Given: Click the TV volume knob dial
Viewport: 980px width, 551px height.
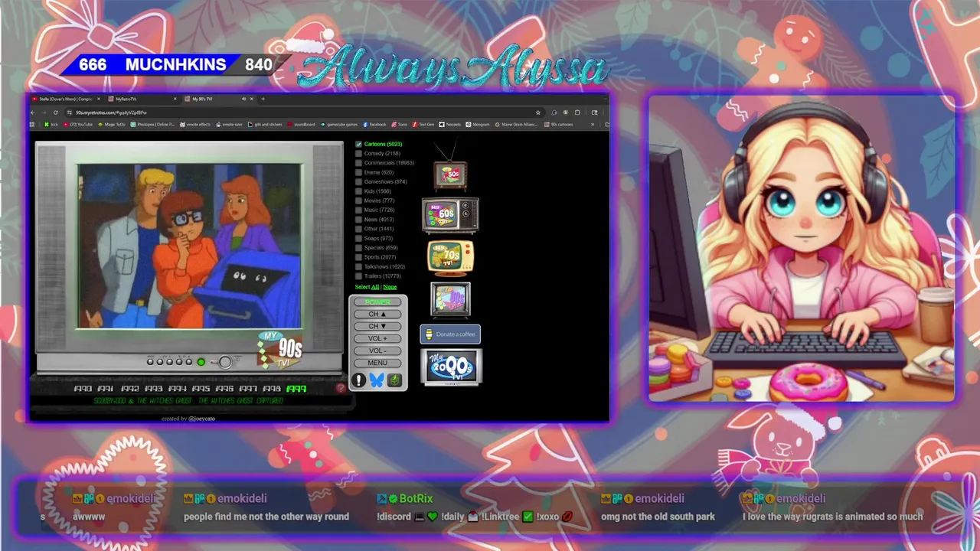Looking at the screenshot, I should pos(225,362).
